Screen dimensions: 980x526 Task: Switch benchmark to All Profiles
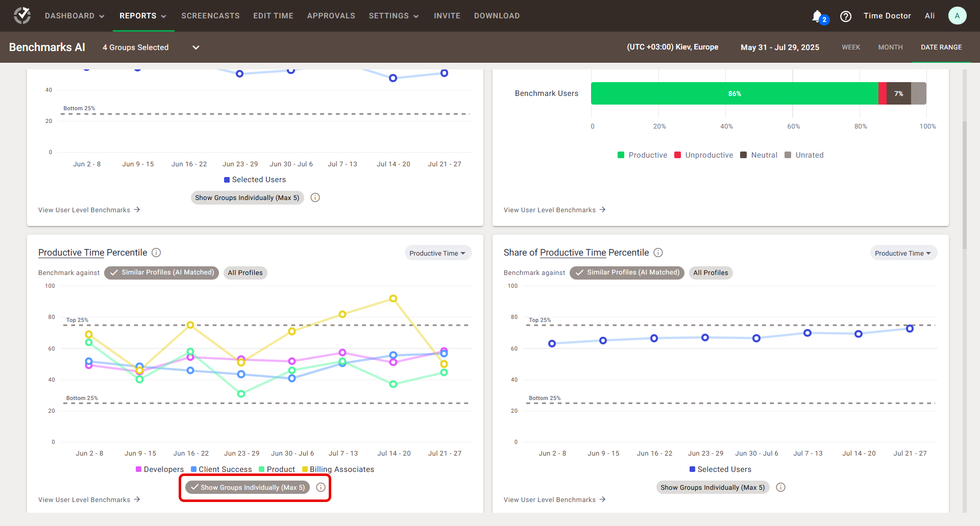coord(246,273)
